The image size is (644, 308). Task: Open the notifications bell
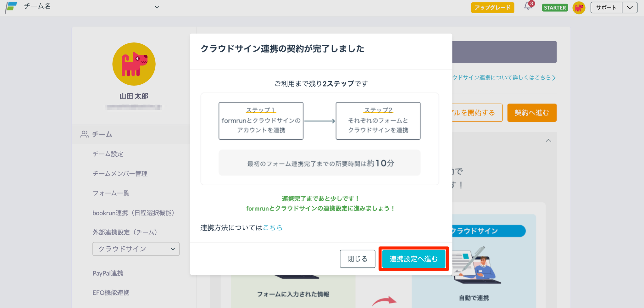(x=528, y=7)
